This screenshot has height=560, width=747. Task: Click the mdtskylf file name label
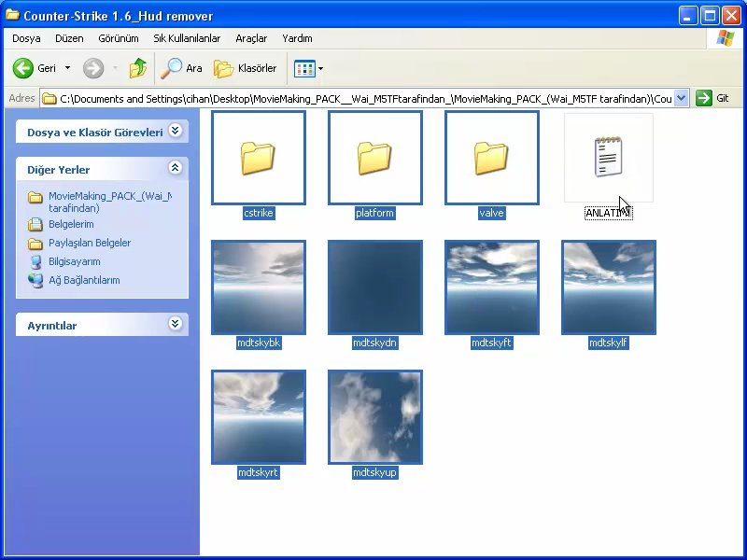pos(609,343)
